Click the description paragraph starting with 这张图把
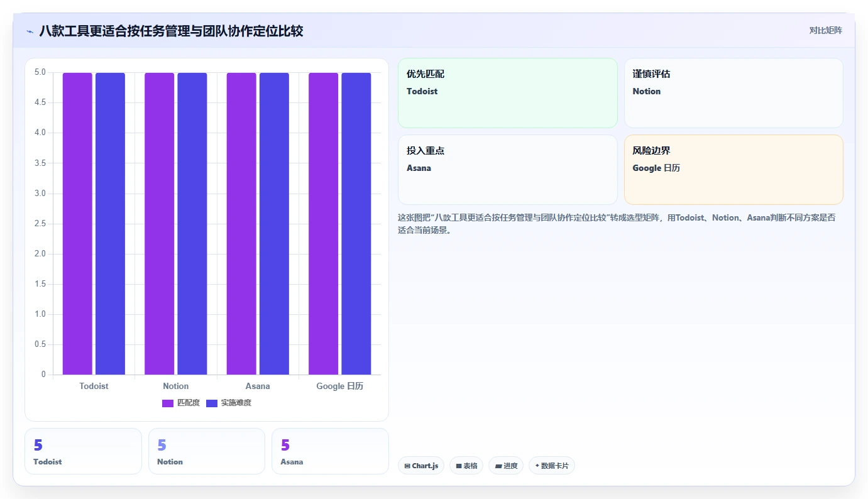868x499 pixels. point(617,224)
